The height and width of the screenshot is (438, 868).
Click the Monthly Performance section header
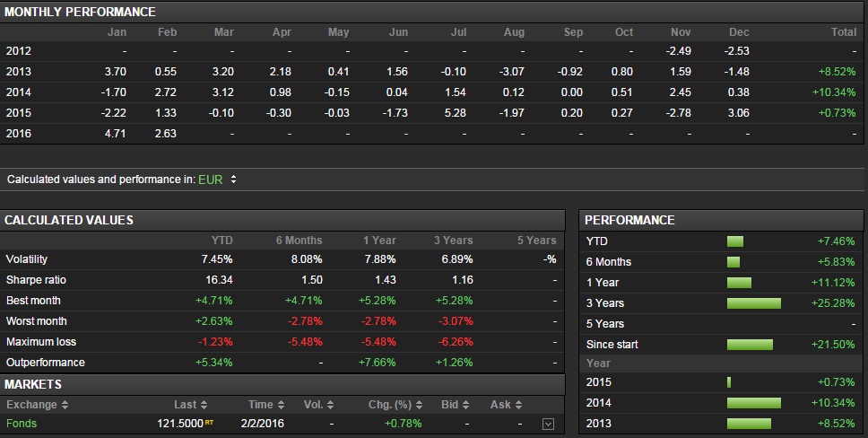[80, 12]
